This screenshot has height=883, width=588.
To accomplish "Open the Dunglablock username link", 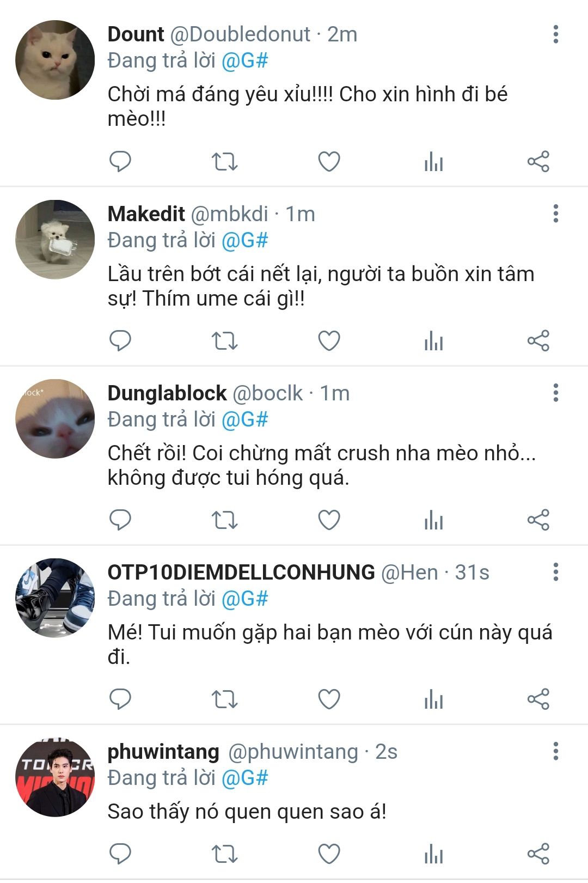I will (x=167, y=393).
